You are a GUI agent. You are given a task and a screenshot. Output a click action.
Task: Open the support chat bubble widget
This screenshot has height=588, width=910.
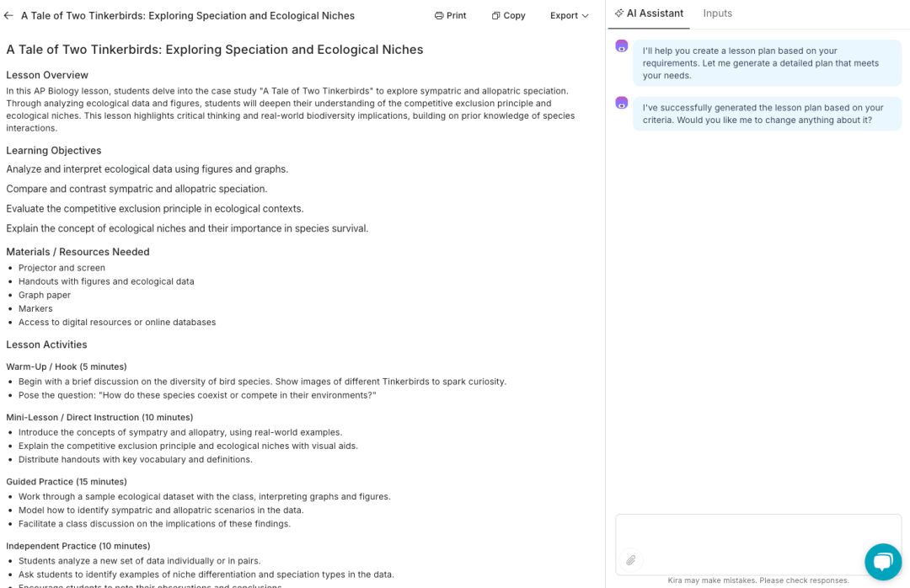click(882, 562)
